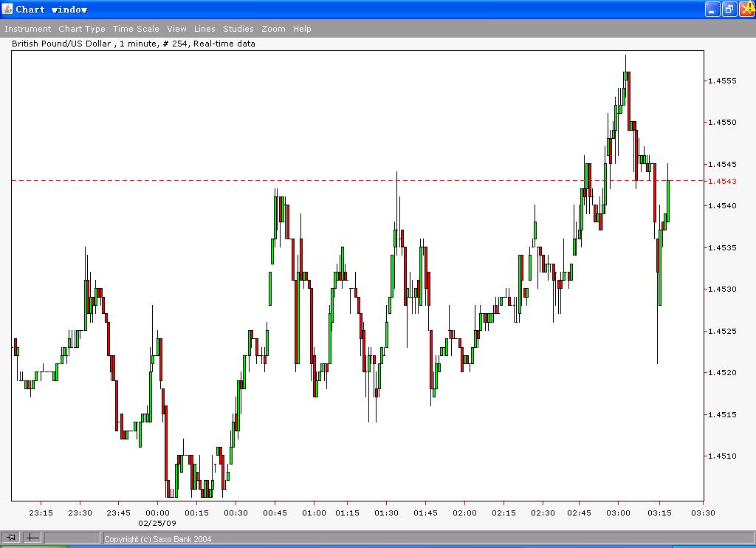Click the 00:00 time axis label
Screen dimensions: 756x548
(158, 513)
